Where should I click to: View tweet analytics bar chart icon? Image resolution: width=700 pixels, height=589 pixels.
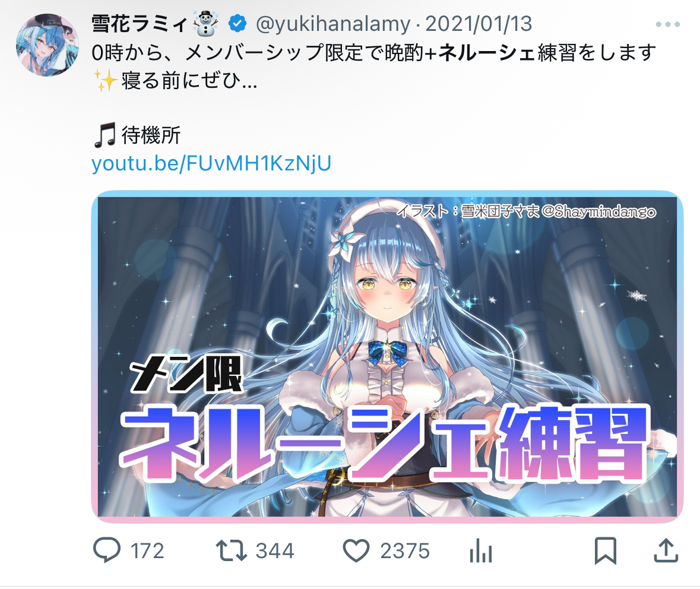point(481,550)
